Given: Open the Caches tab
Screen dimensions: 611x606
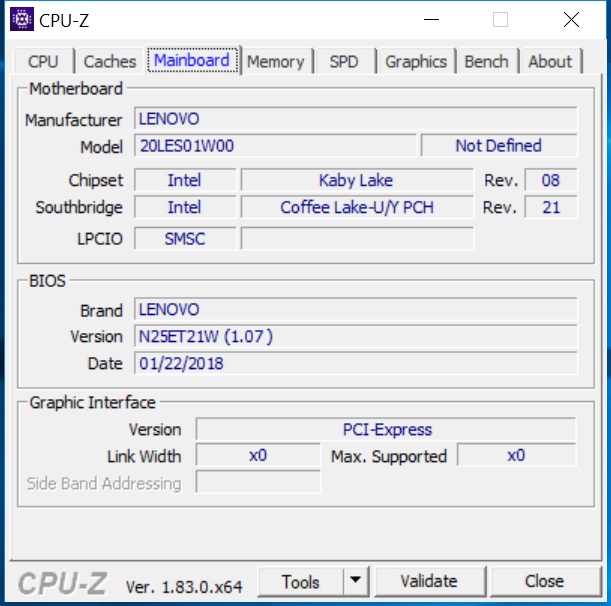Looking at the screenshot, I should 110,62.
